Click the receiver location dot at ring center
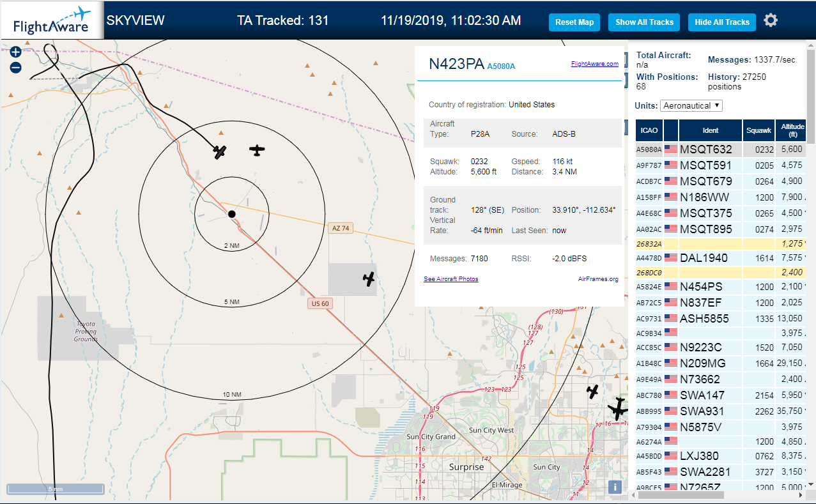816x504 pixels. click(232, 214)
